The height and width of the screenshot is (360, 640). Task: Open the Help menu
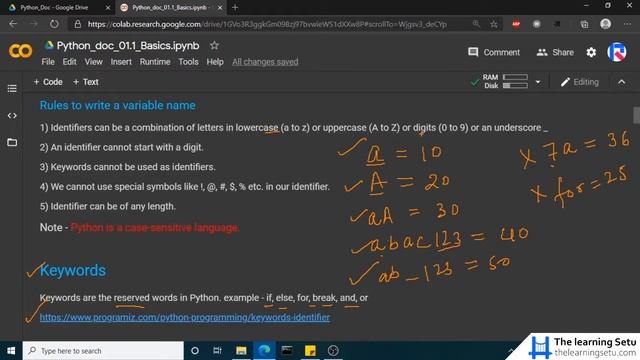[x=215, y=62]
